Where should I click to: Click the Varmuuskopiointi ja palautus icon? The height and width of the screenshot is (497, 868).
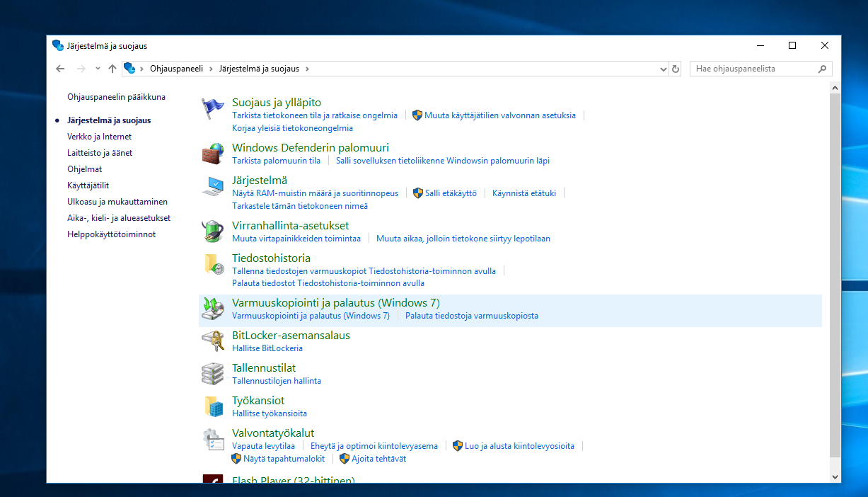pyautogui.click(x=213, y=308)
